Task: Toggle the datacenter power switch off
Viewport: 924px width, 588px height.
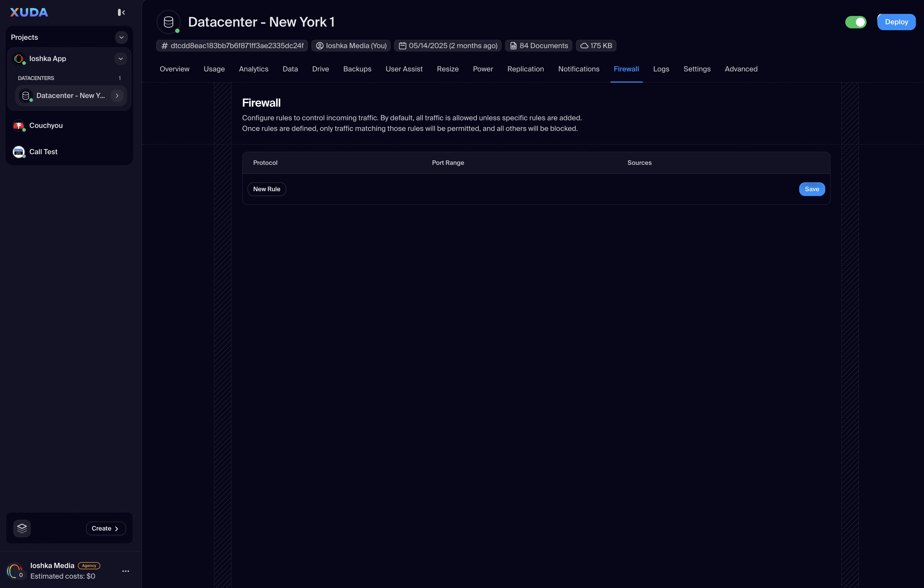Action: 855,22
